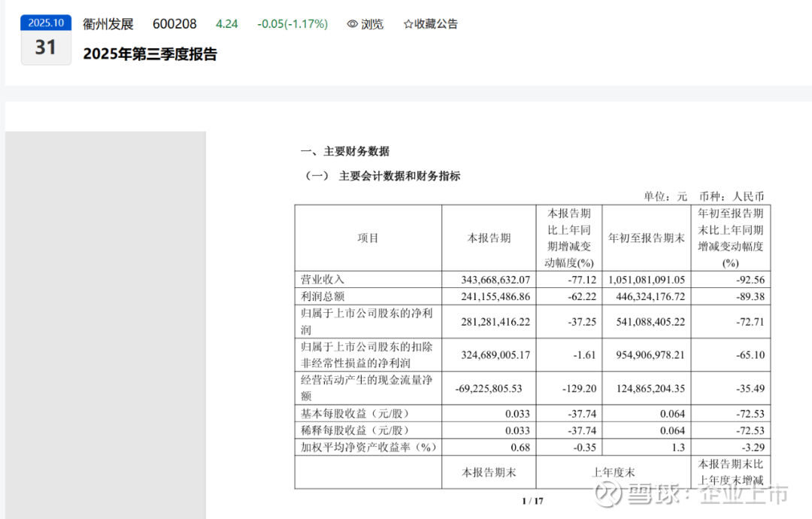Viewport: 812px width, 519px height.
Task: Click the value -35.49
Action: pos(750,388)
